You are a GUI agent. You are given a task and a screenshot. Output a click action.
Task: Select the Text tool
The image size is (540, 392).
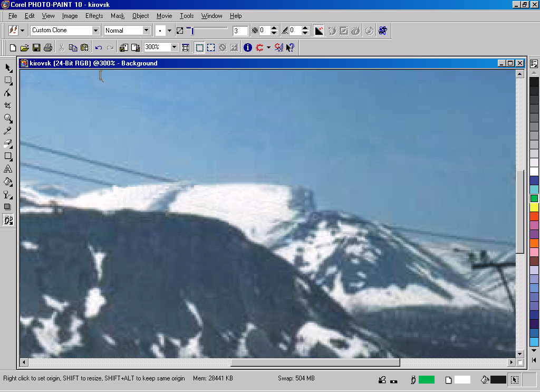click(x=8, y=169)
